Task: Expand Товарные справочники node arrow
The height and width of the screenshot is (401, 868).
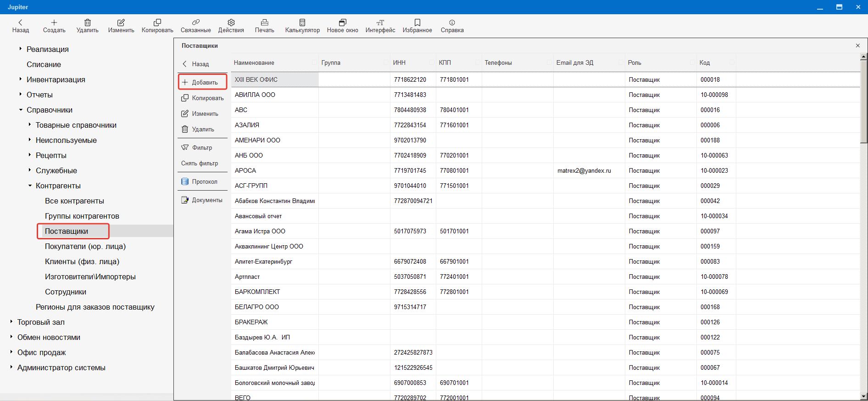Action: click(x=29, y=124)
